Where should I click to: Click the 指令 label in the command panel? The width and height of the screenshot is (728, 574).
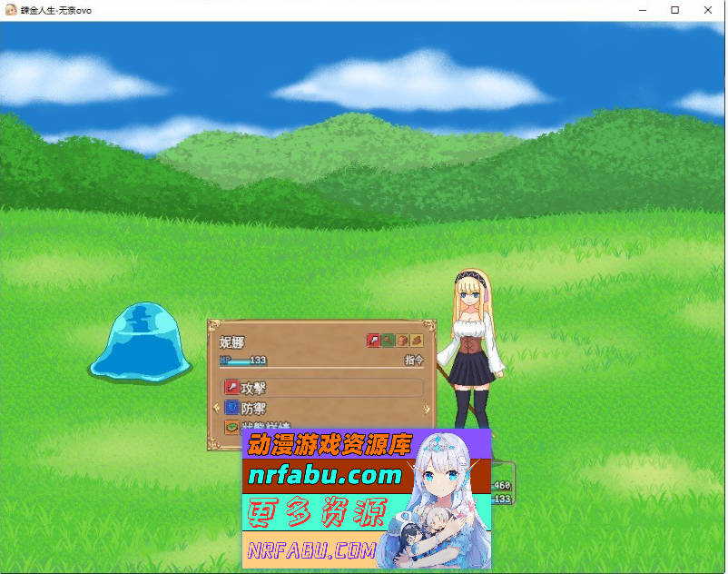click(414, 361)
